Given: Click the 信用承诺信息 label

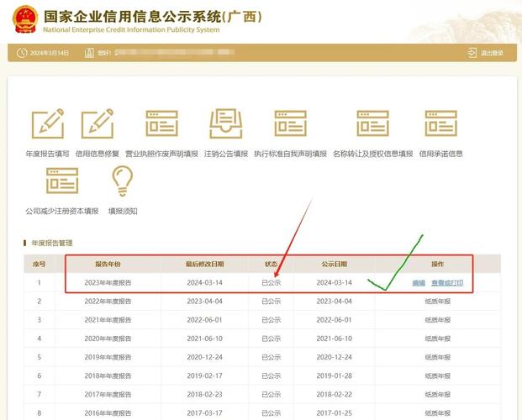Looking at the screenshot, I should [441, 154].
